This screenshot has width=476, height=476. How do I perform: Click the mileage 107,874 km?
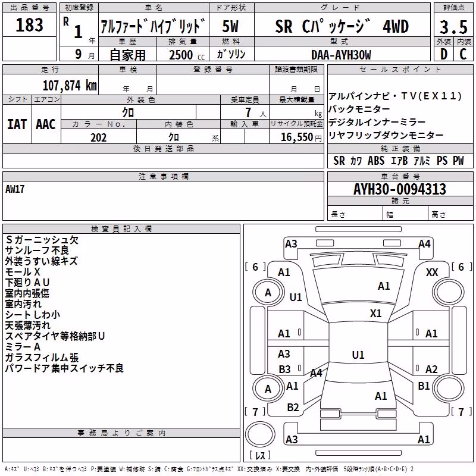(x=70, y=86)
